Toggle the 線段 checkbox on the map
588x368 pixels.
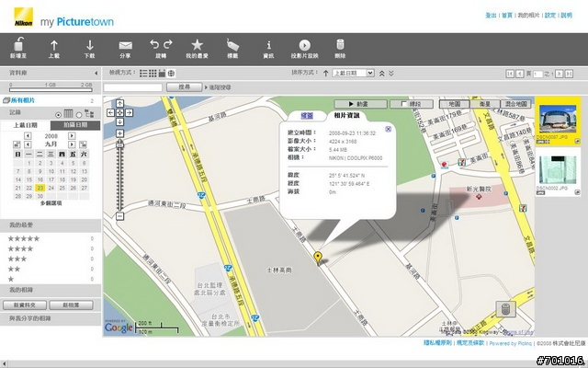point(404,104)
